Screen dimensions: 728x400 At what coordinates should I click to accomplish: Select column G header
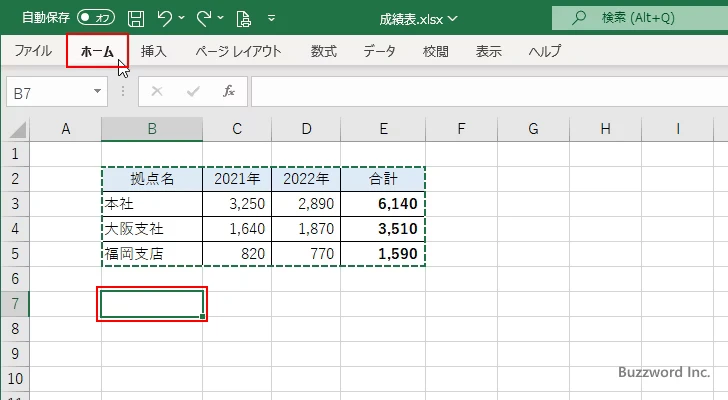click(533, 129)
